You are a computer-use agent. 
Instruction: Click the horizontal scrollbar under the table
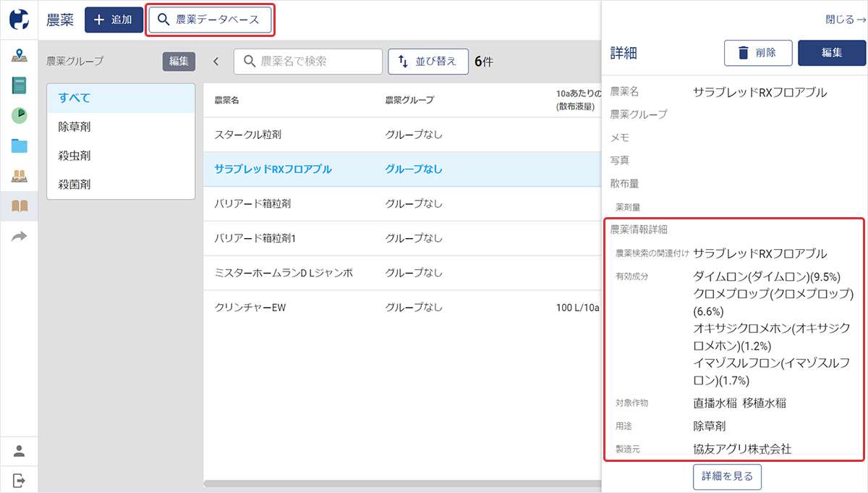[x=403, y=483]
